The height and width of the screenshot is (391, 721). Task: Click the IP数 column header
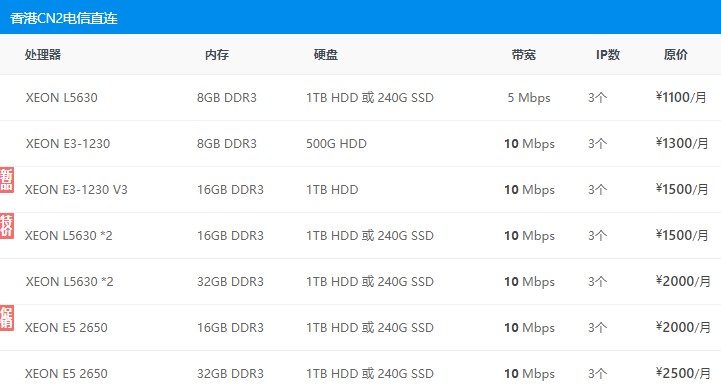(608, 55)
